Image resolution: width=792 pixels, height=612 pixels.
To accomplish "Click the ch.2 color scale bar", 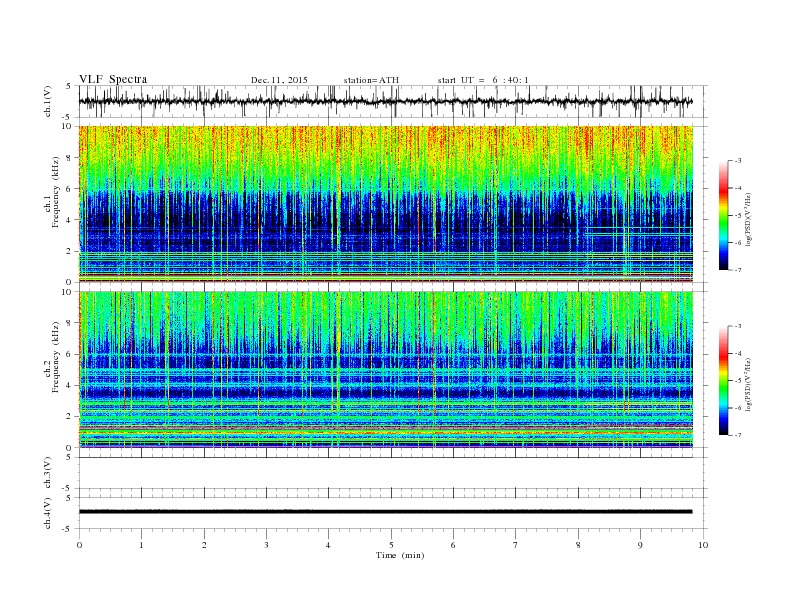I will (x=723, y=381).
